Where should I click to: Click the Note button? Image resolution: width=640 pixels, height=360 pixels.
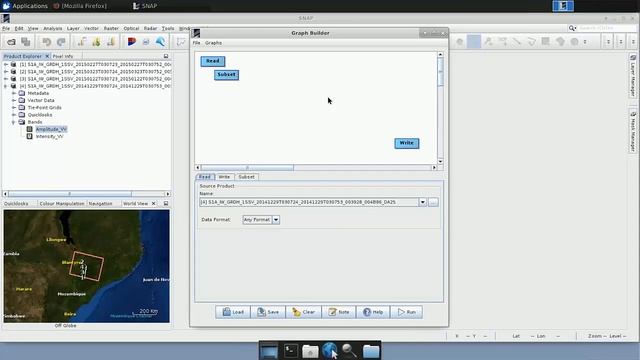click(339, 312)
